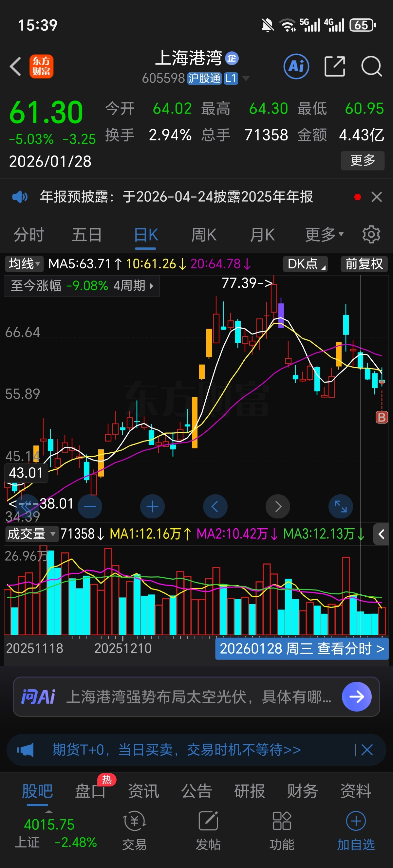Open the 东方财富 logo icon
Screen dimensions: 393x868
tap(42, 66)
